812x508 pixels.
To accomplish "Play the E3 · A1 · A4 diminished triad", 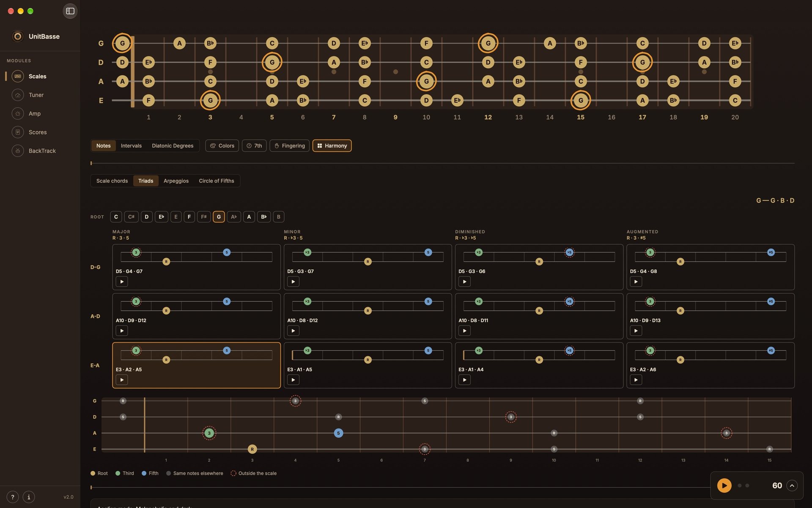I will [x=464, y=380].
